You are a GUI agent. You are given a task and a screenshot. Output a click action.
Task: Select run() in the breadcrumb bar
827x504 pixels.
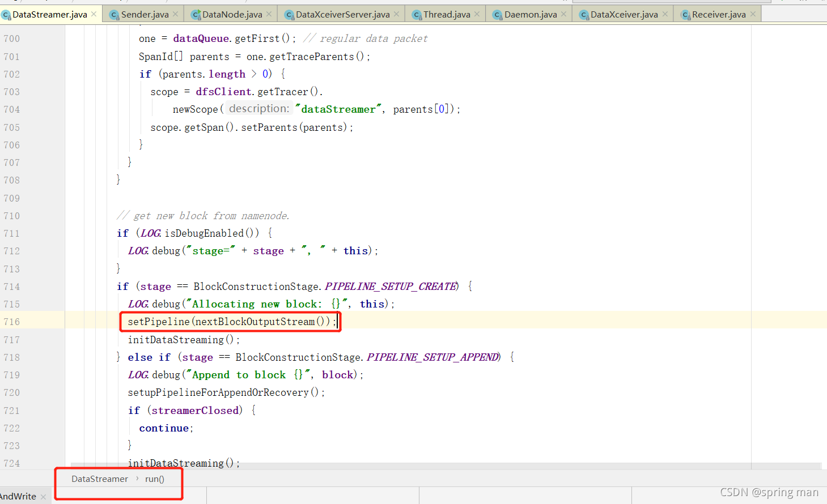click(155, 479)
